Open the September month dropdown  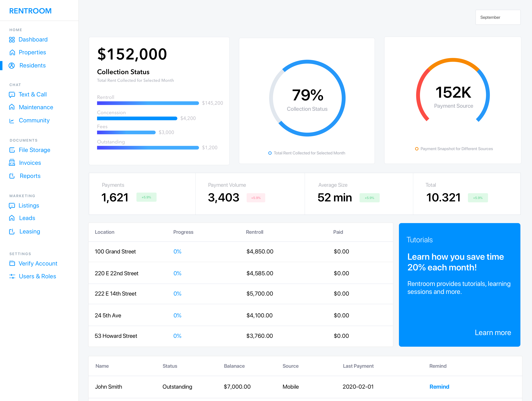coord(498,17)
